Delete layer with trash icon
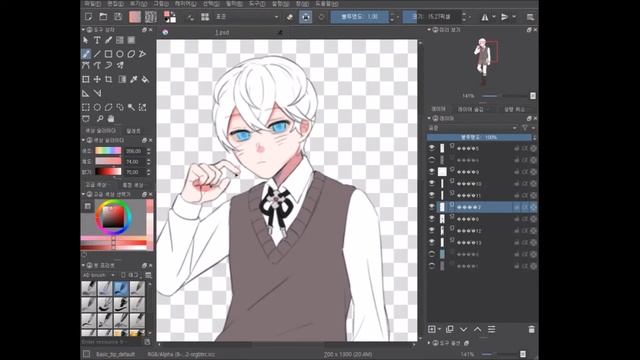 pos(531,329)
